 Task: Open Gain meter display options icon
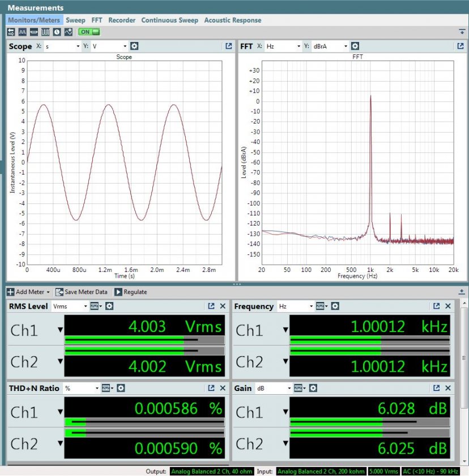tap(300, 388)
